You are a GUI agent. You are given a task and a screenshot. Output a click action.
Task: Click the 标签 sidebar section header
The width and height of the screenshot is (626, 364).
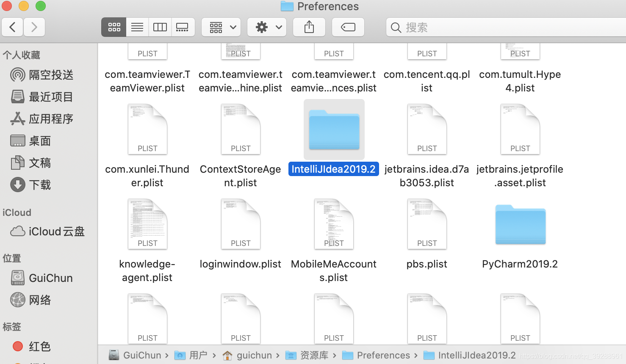(x=12, y=327)
